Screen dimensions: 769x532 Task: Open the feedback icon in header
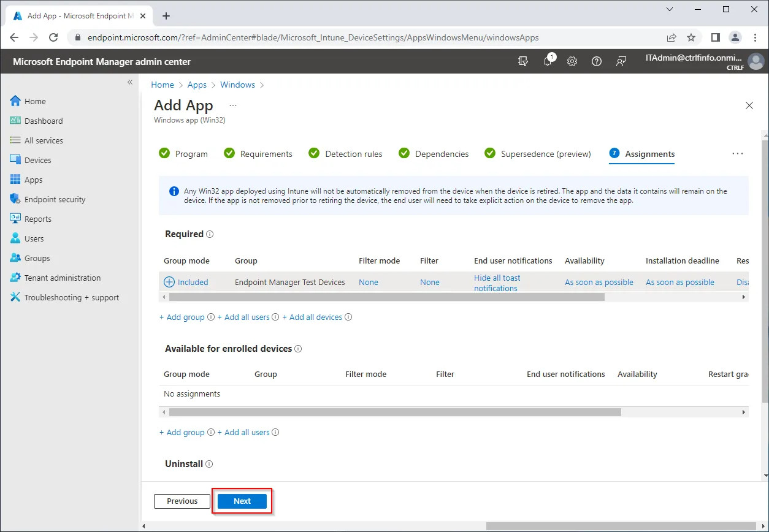[x=621, y=61]
